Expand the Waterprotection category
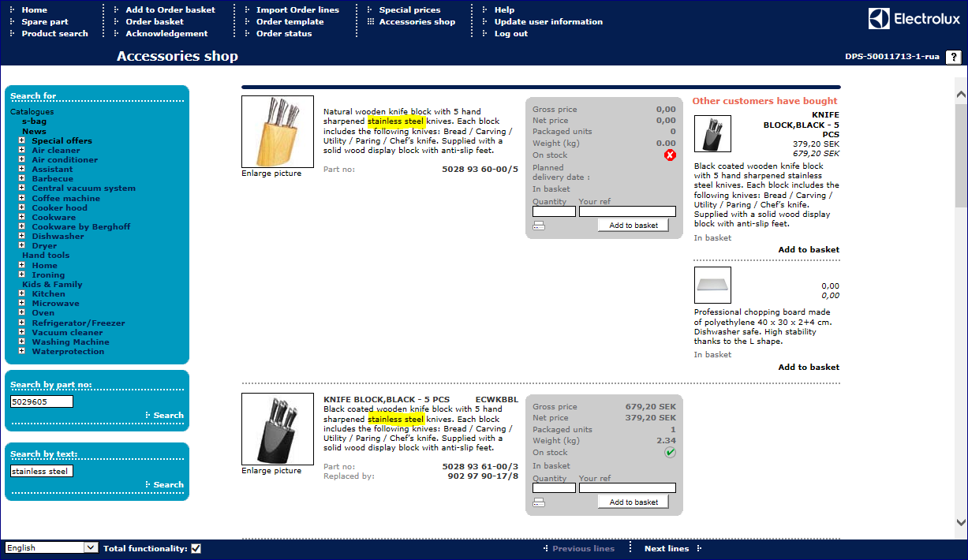Viewport: 968px width, 560px height. [x=22, y=351]
